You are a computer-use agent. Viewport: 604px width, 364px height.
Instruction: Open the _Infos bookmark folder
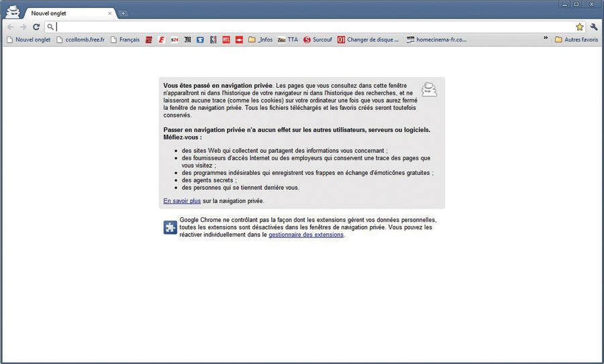pyautogui.click(x=260, y=40)
